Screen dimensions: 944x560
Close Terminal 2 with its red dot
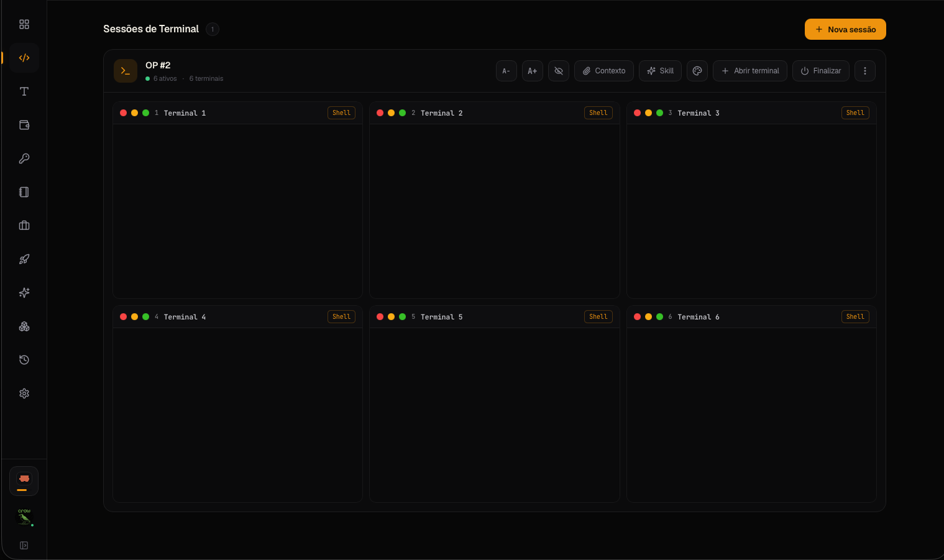pyautogui.click(x=380, y=113)
